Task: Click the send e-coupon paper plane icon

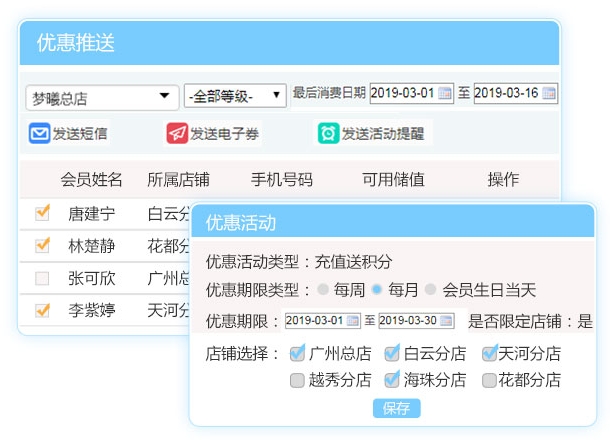Action: pos(177,133)
